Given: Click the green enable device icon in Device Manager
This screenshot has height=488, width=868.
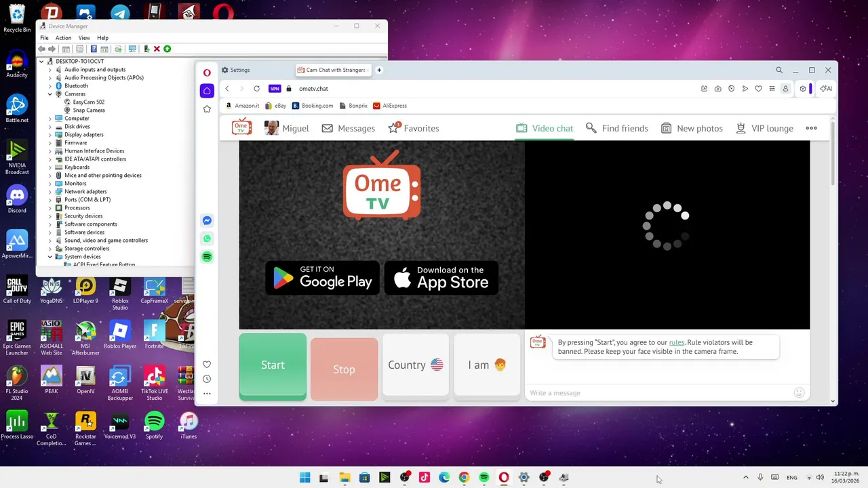Looking at the screenshot, I should [x=167, y=49].
